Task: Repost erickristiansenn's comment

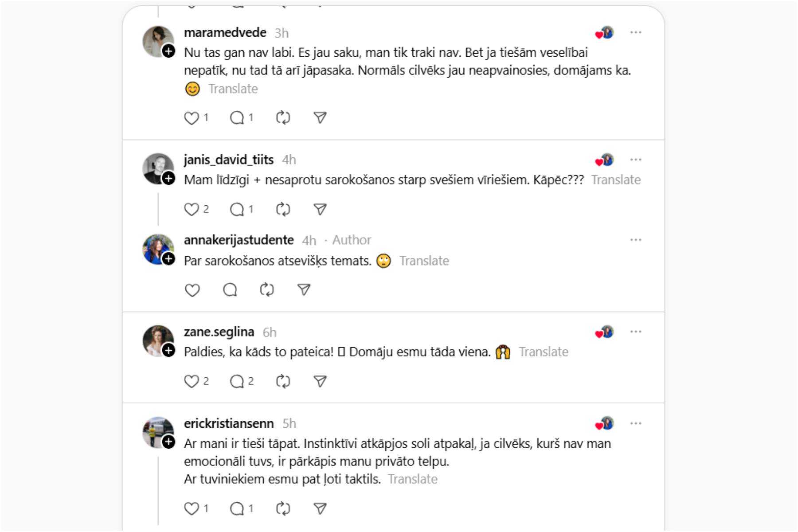Action: tap(283, 509)
